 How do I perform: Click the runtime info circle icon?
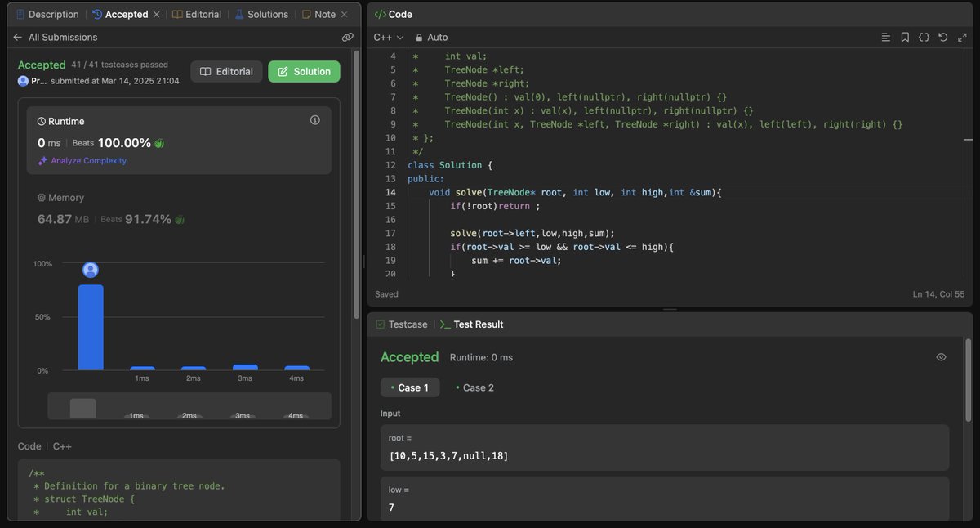tap(315, 120)
